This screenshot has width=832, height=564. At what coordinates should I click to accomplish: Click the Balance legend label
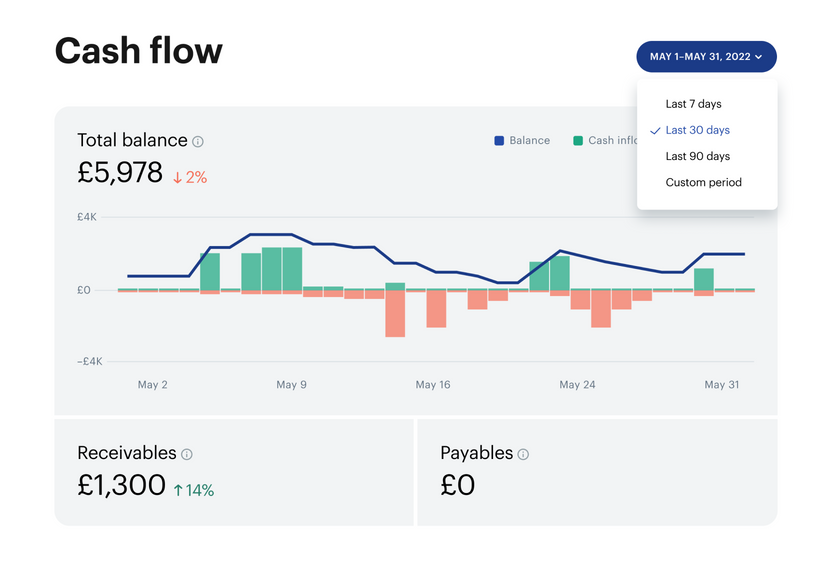click(530, 141)
